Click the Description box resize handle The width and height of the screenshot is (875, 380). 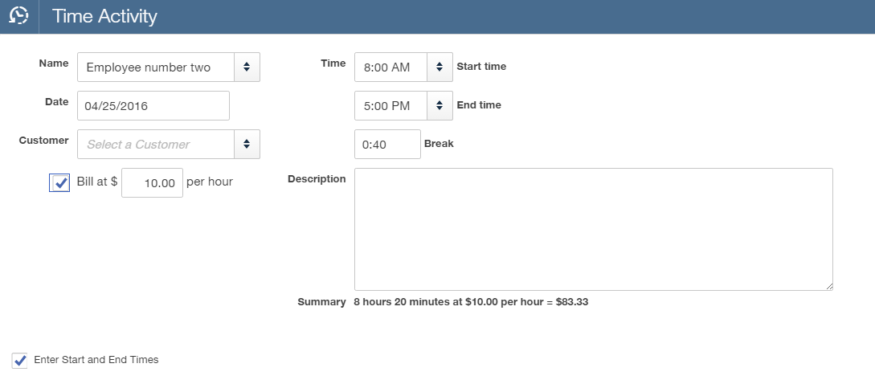(829, 286)
